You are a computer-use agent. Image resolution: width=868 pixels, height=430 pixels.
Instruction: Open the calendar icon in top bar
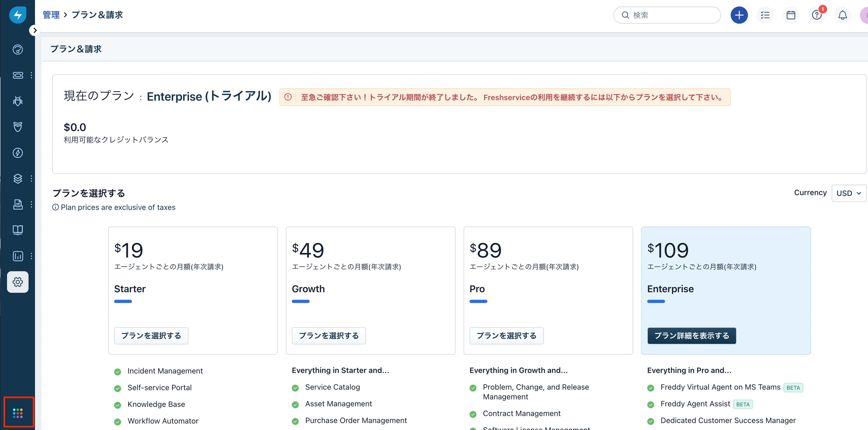click(x=791, y=15)
